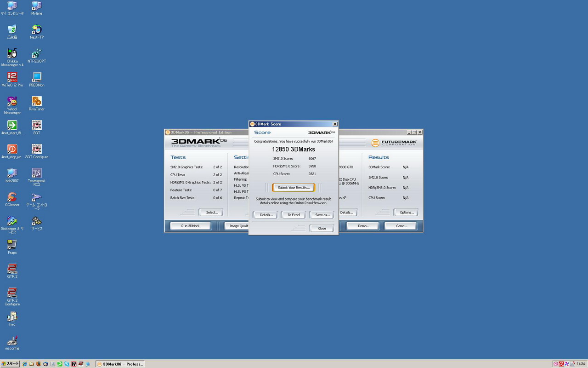
Task: Click the Save as... button
Action: 322,215
